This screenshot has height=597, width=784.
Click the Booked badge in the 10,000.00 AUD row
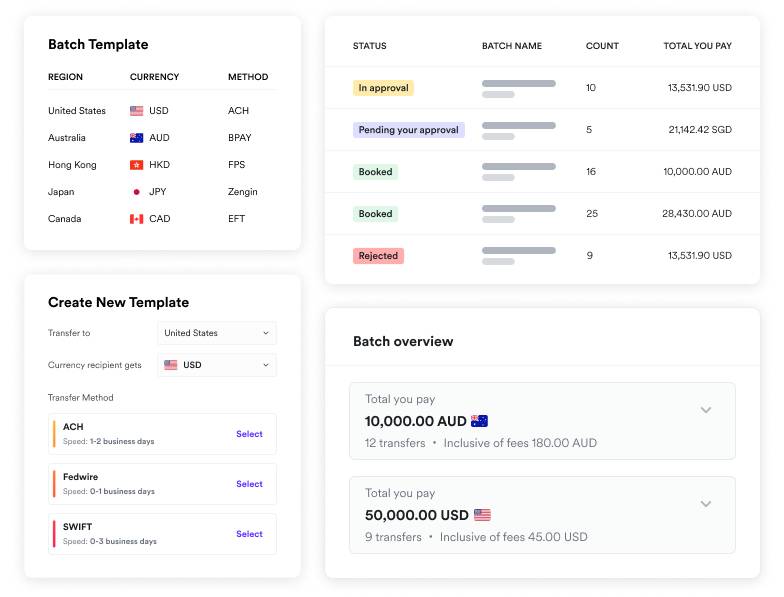(x=375, y=172)
